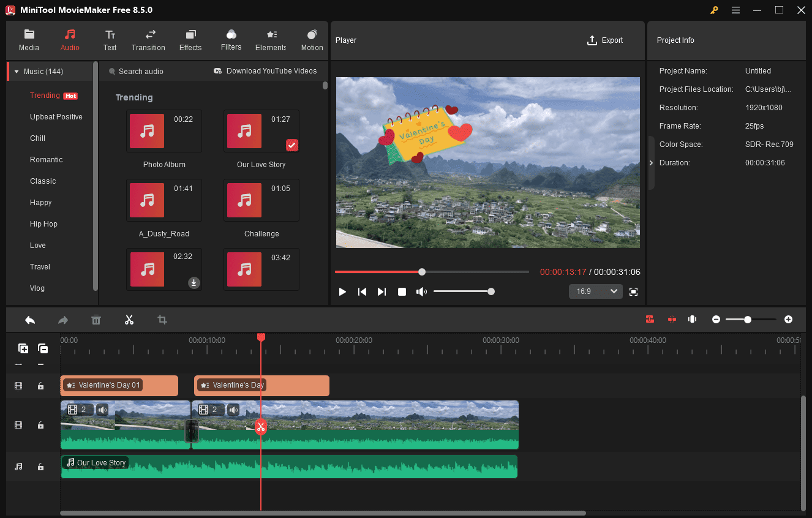Collapse the Music (144) section

tap(16, 71)
